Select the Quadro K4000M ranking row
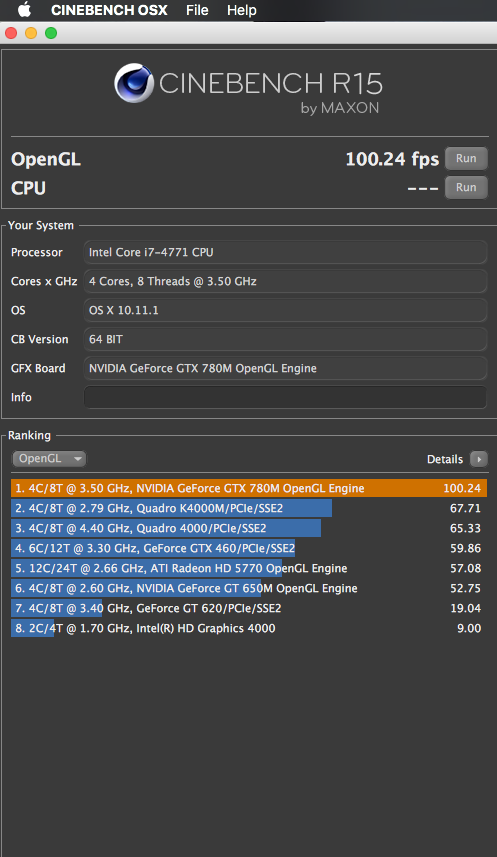The height and width of the screenshot is (857, 497). click(249, 508)
